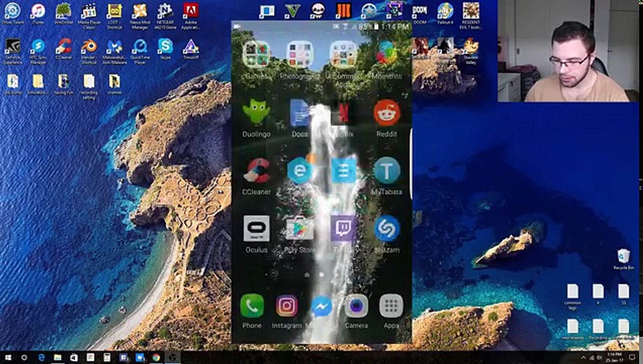Launch the Oculus app on the phone
643x364 pixels.
tap(256, 229)
